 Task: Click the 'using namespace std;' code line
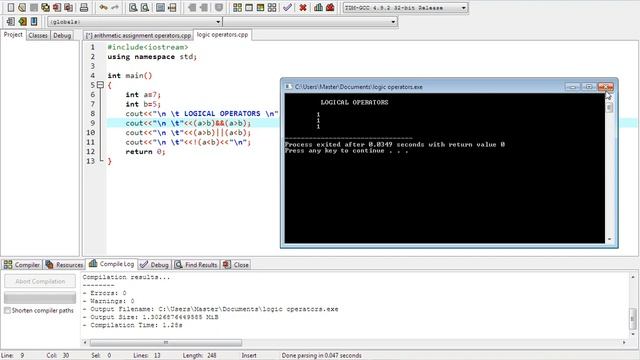click(152, 57)
